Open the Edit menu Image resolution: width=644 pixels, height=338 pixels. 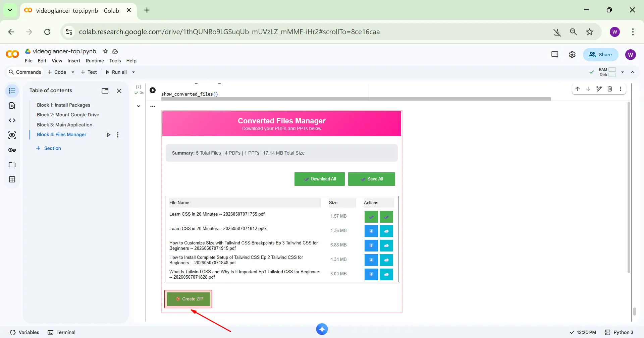coord(42,61)
